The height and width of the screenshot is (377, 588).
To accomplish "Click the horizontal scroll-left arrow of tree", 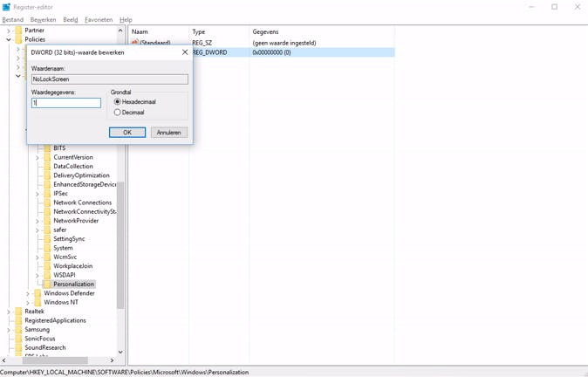I will click(4, 360).
